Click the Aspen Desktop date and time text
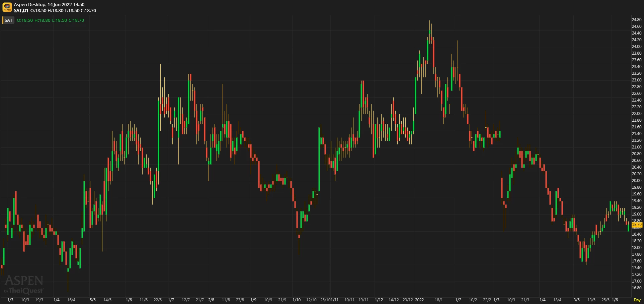This screenshot has height=304, width=644. coord(49,5)
